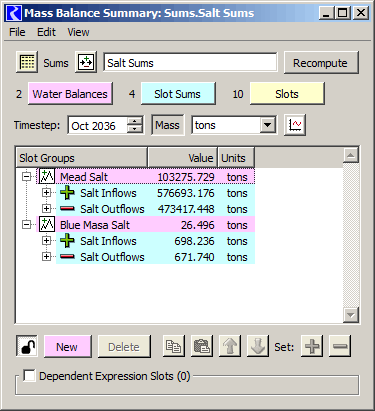Enable Dependent Expression Slots checkbox
375x411 pixels.
coord(29,376)
